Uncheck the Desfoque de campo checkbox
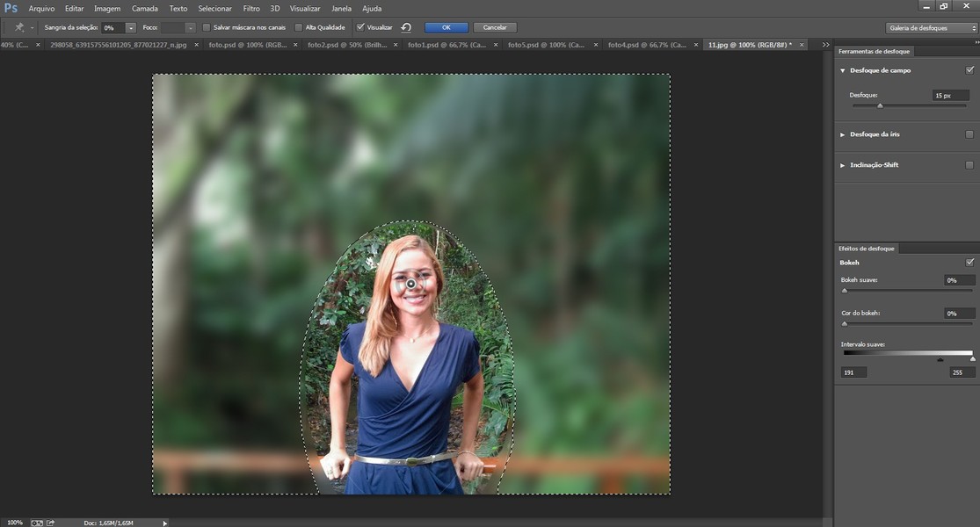Image resolution: width=980 pixels, height=527 pixels. [969, 70]
